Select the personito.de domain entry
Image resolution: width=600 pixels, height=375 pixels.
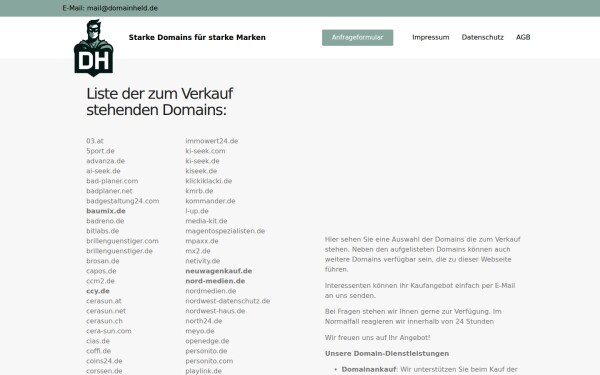pos(206,351)
